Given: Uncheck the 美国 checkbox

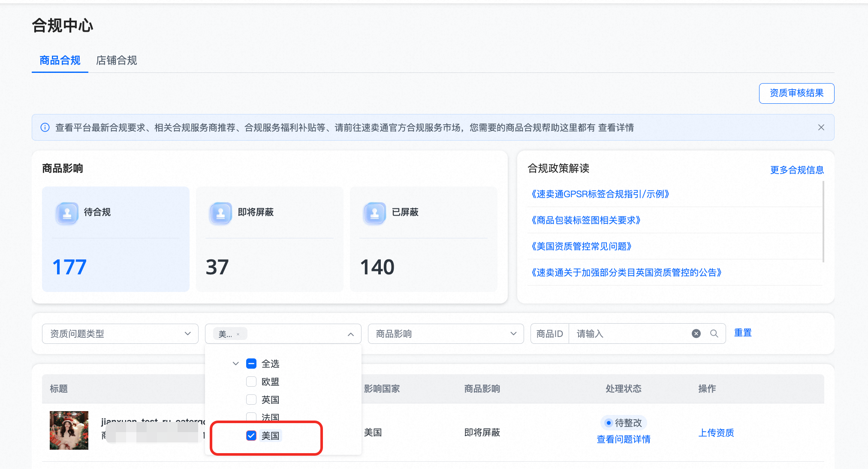Looking at the screenshot, I should tap(251, 436).
